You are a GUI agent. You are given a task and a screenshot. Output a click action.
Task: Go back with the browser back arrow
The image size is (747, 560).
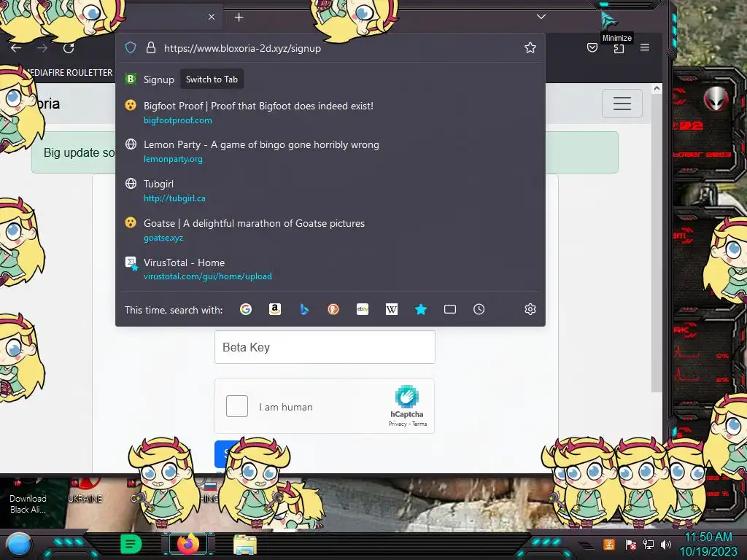(x=16, y=47)
